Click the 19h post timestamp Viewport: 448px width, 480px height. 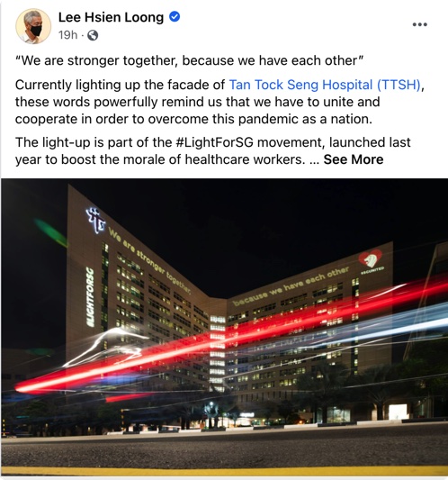tap(67, 35)
